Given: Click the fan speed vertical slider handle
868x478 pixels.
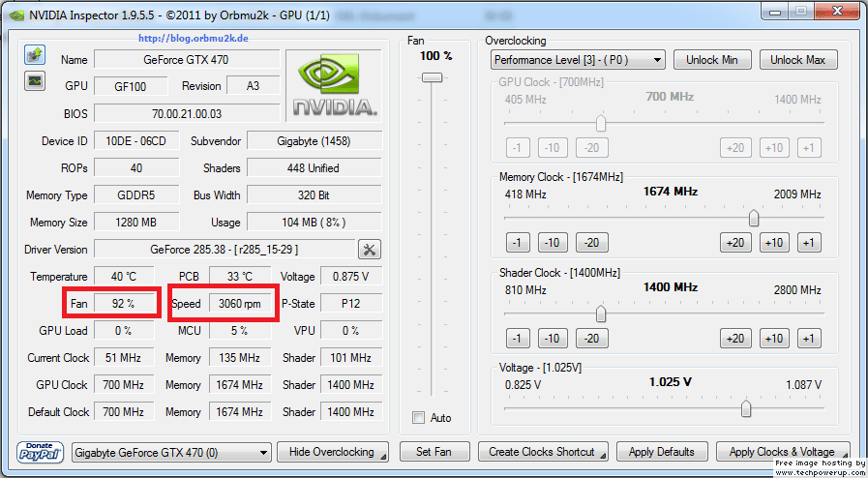Looking at the screenshot, I should [x=432, y=77].
